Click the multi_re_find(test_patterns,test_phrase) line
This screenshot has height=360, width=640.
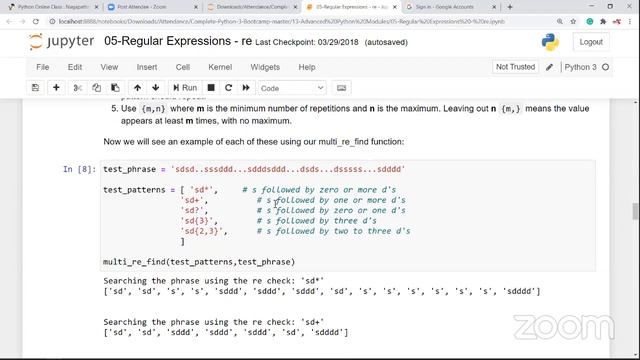point(199,262)
